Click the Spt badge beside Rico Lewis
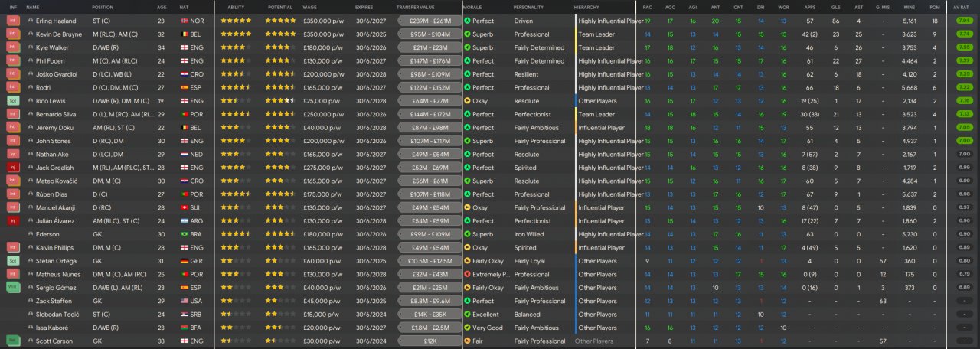980x349 pixels. point(13,101)
